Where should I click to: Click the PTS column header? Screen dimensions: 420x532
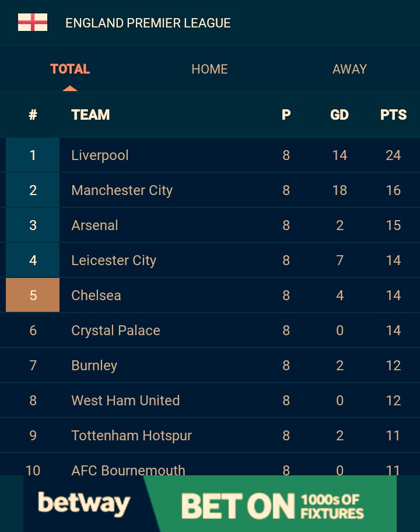393,114
